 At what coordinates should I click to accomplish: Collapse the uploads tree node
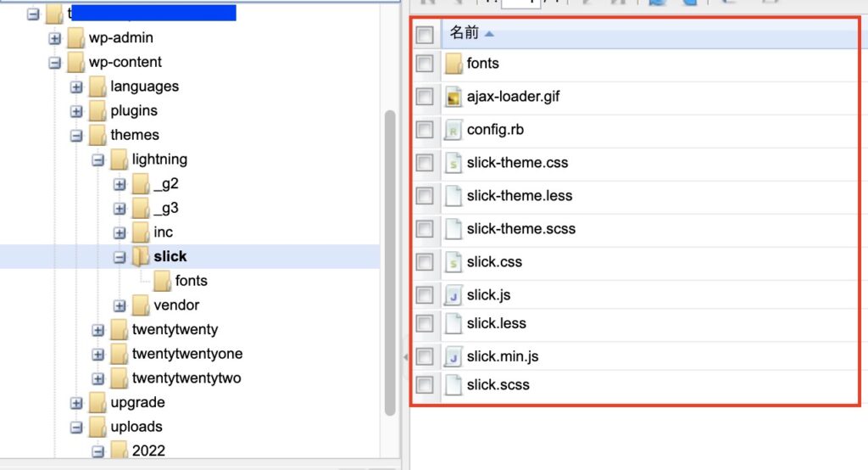(x=76, y=428)
